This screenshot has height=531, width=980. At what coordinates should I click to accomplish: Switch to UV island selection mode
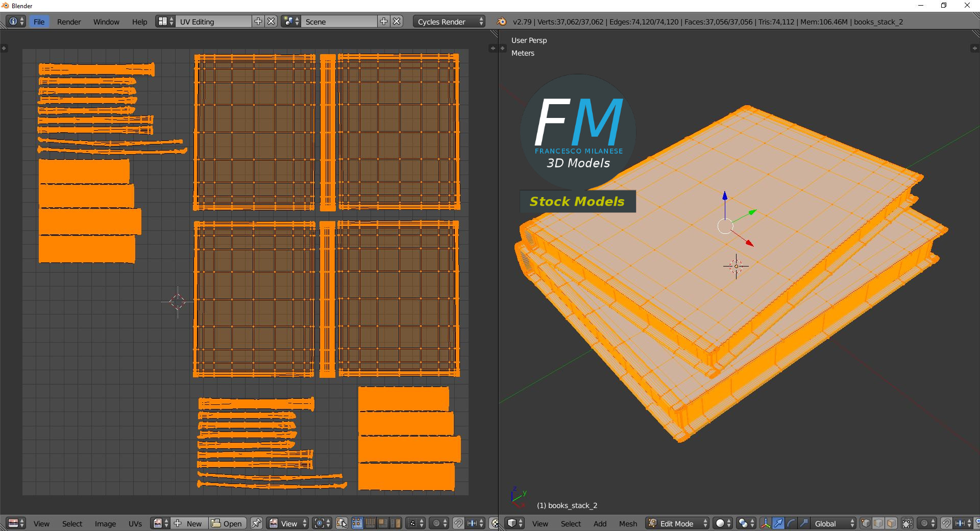[395, 523]
